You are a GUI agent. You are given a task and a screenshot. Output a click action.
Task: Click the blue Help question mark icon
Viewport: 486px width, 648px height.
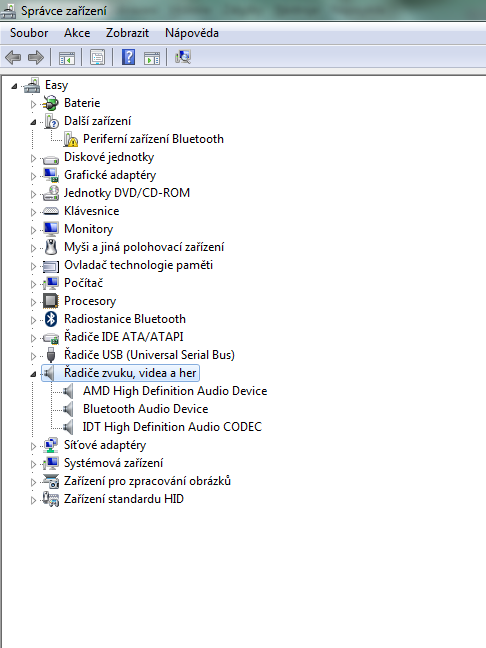point(129,57)
